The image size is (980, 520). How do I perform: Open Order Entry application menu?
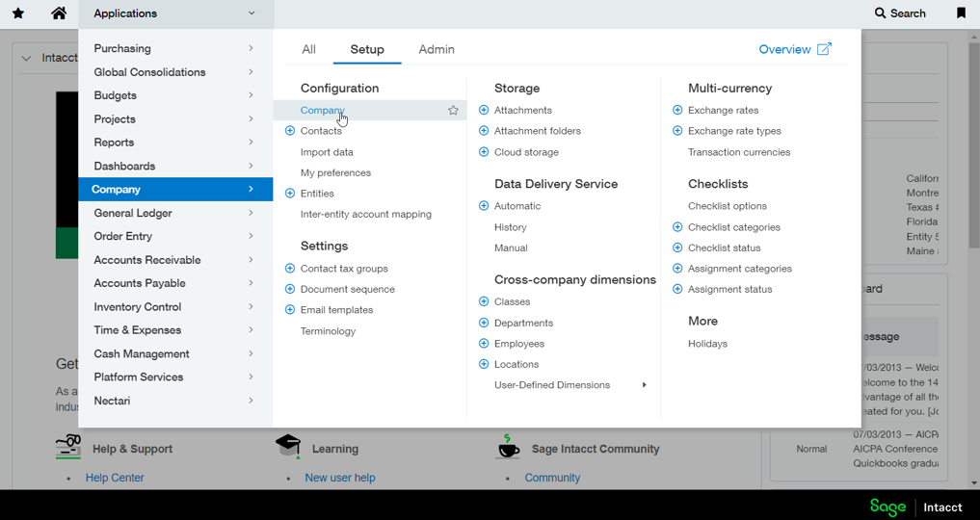[x=175, y=236]
